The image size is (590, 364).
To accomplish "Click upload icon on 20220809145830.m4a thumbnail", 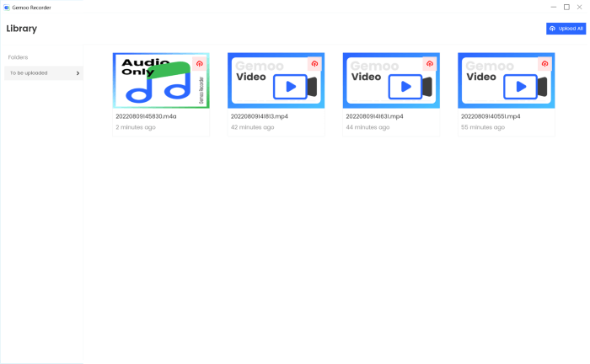I will pos(200,63).
